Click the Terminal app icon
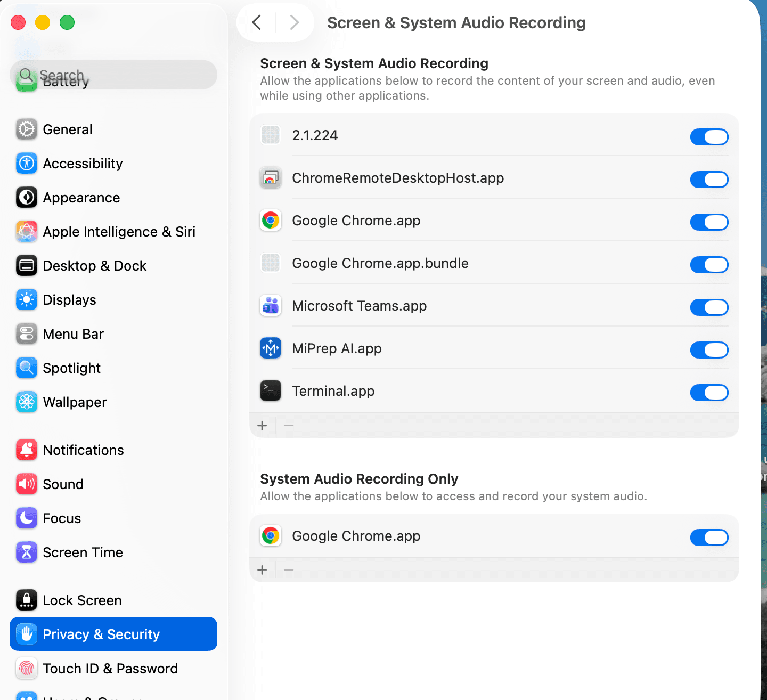The image size is (767, 700). point(271,391)
